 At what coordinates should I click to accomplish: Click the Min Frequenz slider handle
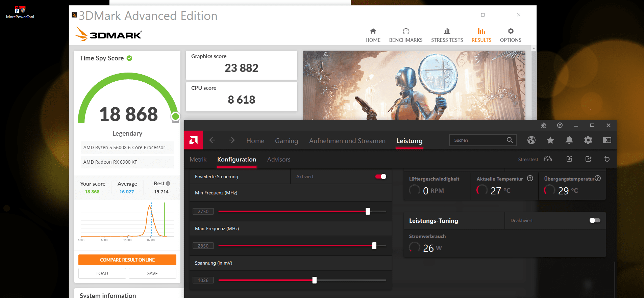(368, 211)
